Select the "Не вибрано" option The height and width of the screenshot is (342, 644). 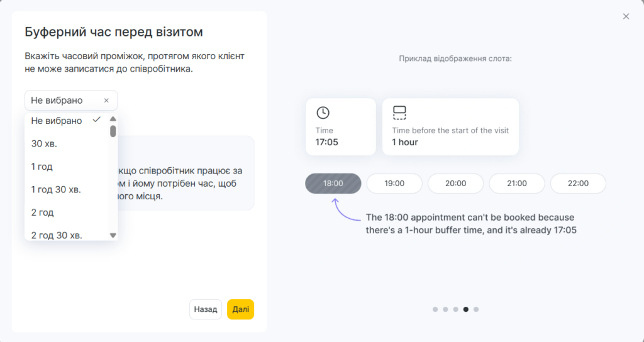tap(57, 121)
